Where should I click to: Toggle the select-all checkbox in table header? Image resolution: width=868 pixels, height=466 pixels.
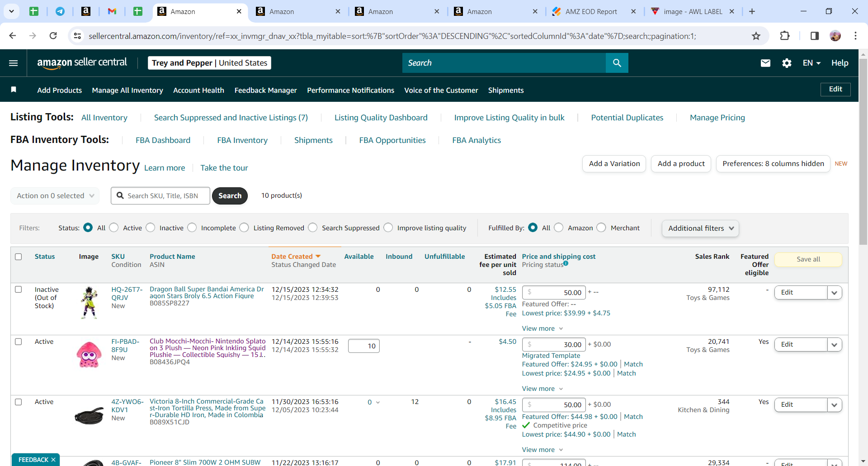pos(19,257)
